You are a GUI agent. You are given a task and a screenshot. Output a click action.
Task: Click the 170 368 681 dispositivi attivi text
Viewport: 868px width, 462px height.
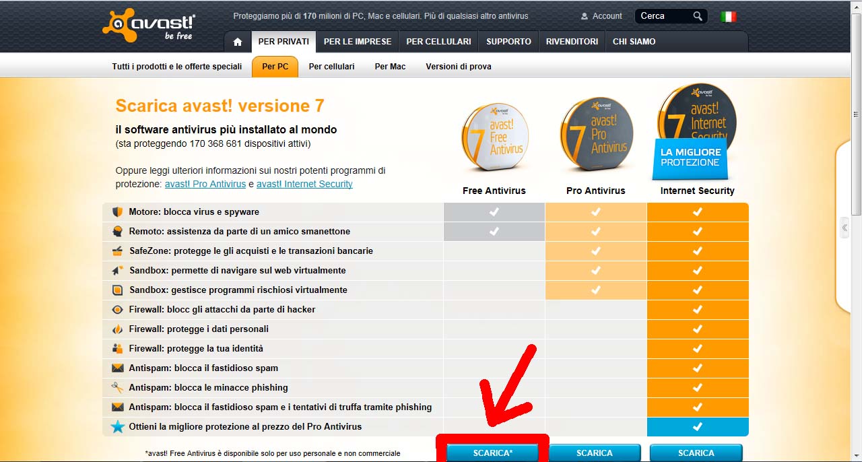[x=213, y=144]
